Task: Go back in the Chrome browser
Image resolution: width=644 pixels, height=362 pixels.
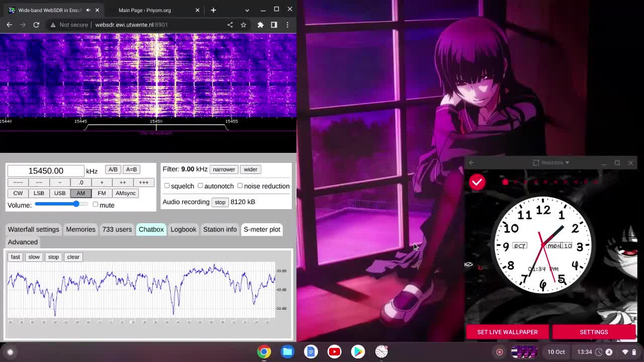Action: (x=10, y=25)
